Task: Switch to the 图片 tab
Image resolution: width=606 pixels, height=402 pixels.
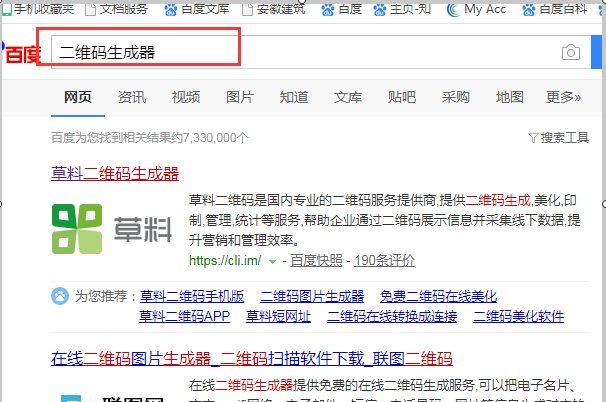Action: [240, 97]
